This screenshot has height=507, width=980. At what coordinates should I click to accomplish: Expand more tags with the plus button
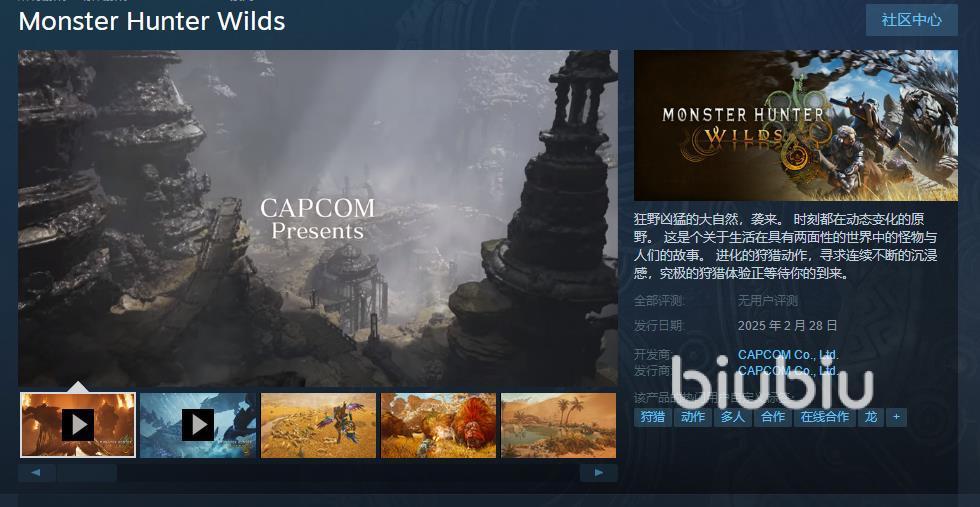[896, 418]
